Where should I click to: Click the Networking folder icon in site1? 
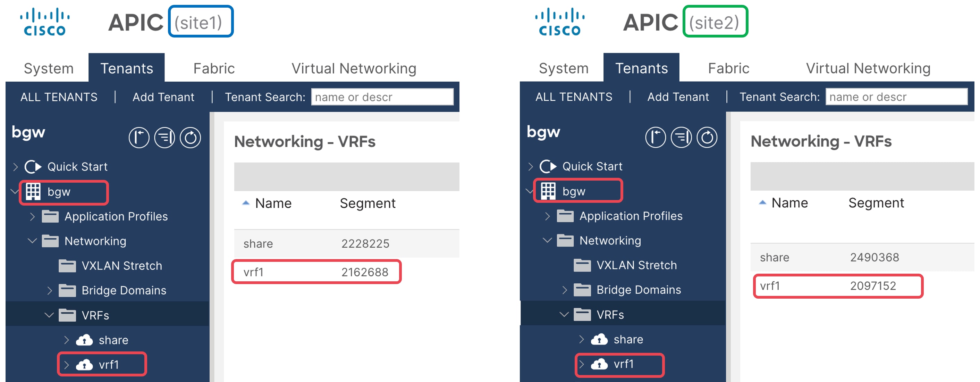50,241
